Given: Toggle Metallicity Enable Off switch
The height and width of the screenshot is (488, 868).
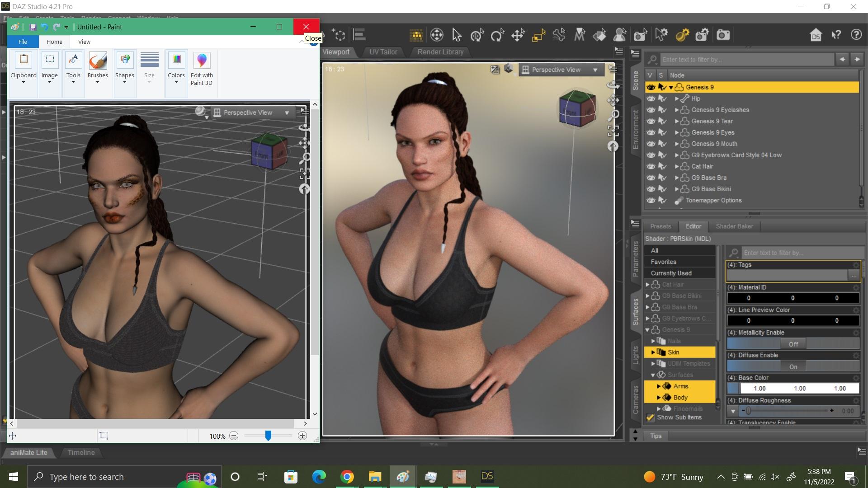Looking at the screenshot, I should pyautogui.click(x=793, y=344).
